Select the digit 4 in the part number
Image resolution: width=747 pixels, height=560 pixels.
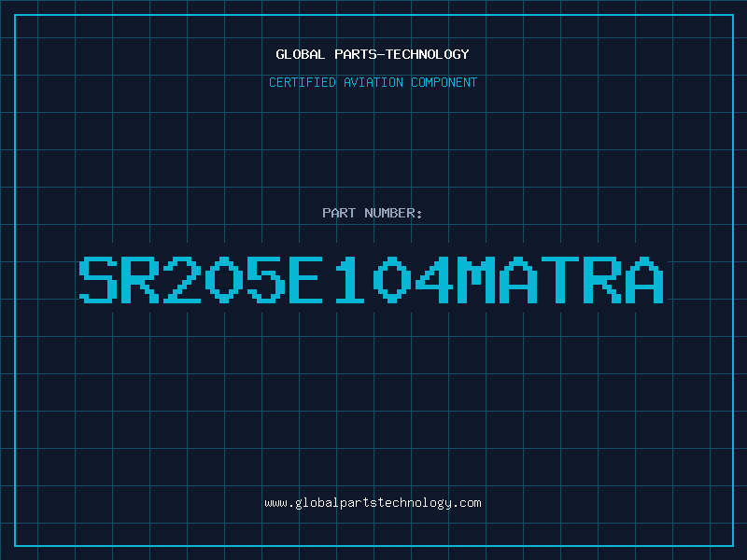pos(434,279)
